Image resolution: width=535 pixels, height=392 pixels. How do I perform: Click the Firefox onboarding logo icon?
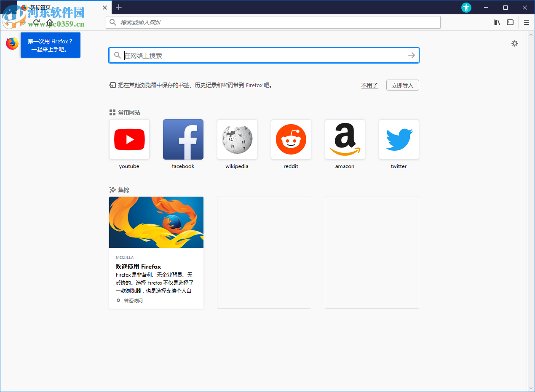click(12, 43)
